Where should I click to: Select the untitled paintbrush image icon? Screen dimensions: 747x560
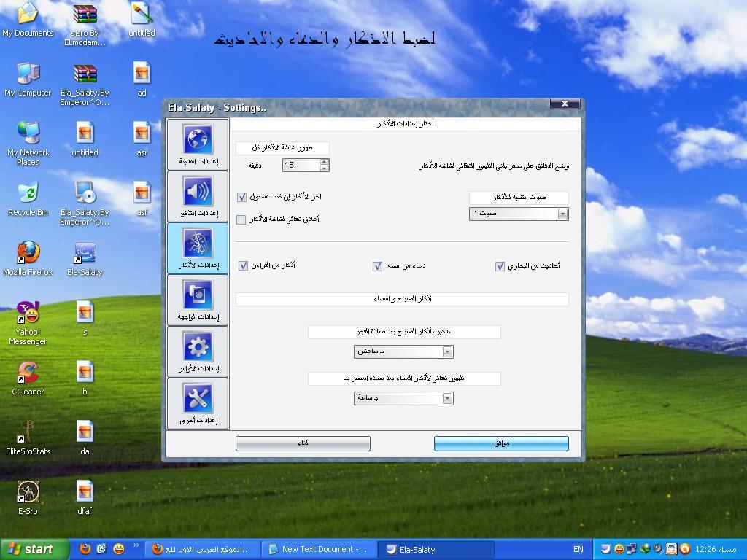pos(142,20)
